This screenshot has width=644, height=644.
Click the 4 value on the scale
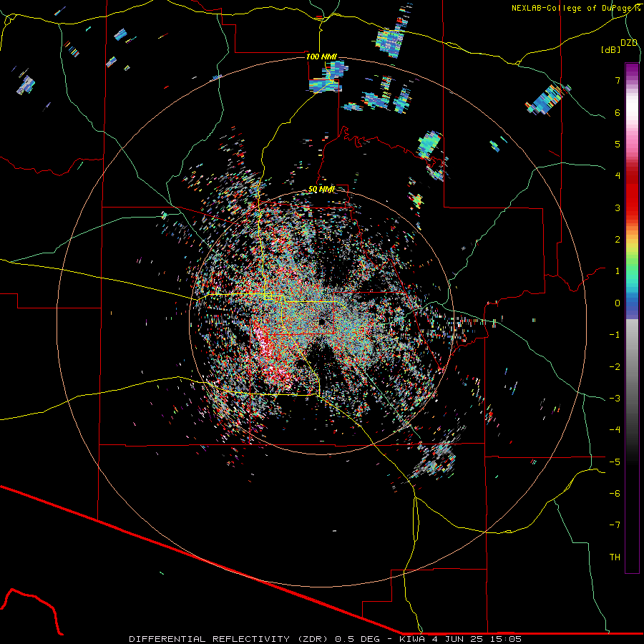tap(618, 176)
